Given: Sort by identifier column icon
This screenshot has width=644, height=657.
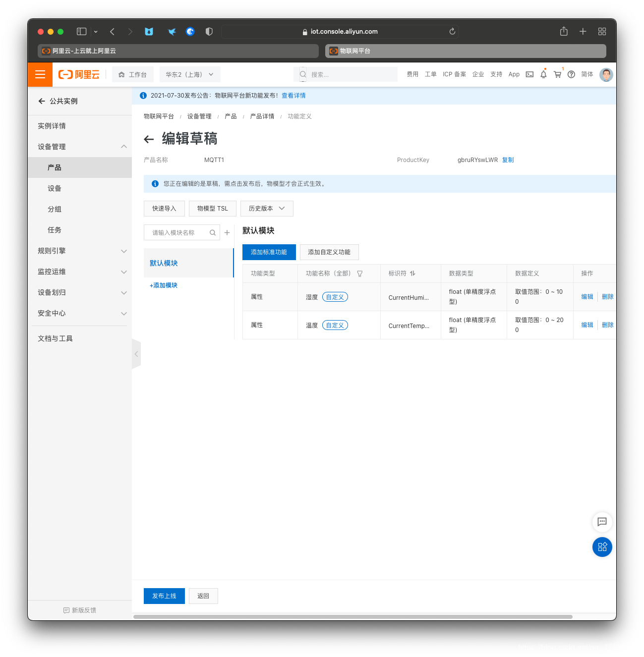Looking at the screenshot, I should [x=412, y=274].
